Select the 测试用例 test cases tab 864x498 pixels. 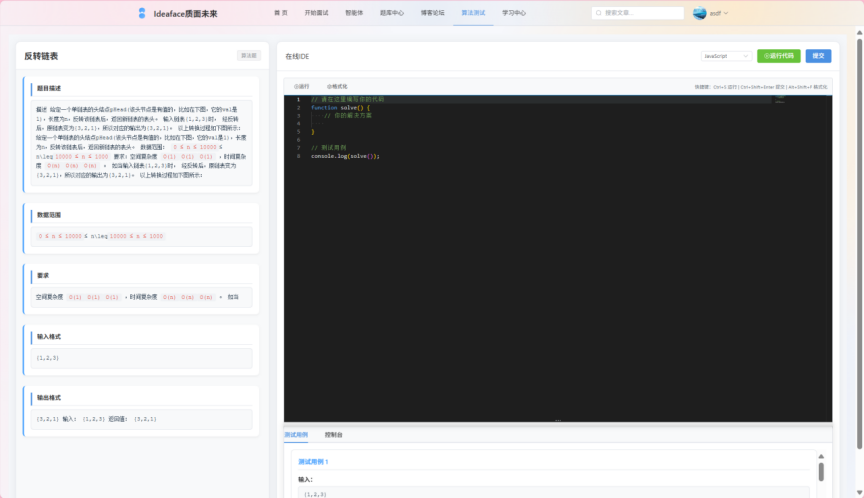point(296,435)
